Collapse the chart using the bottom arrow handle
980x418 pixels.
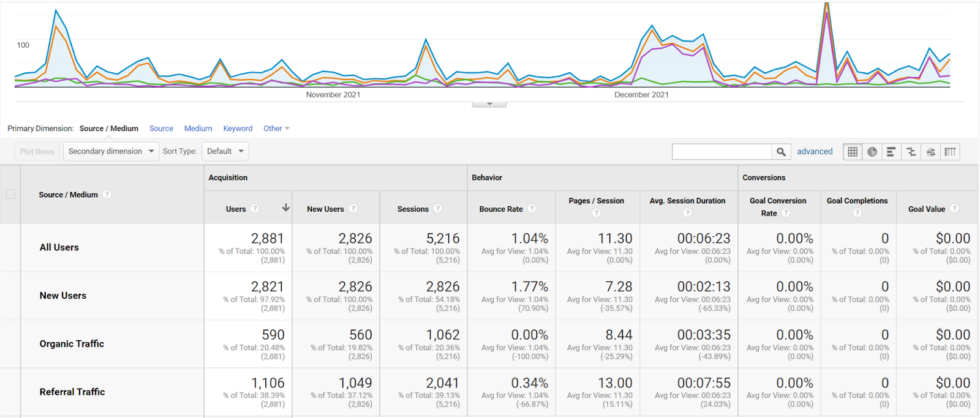click(x=489, y=104)
